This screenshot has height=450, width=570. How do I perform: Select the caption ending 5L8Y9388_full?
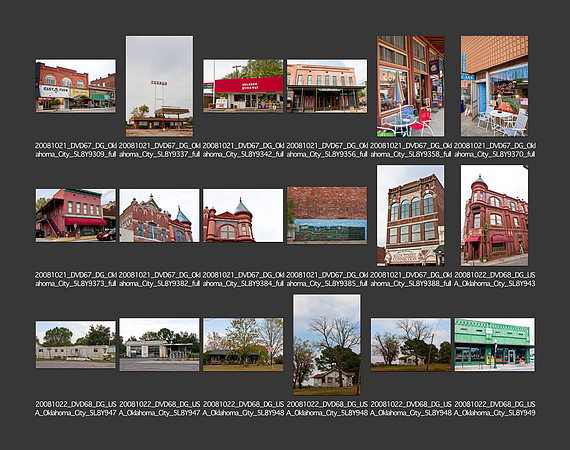pos(410,279)
